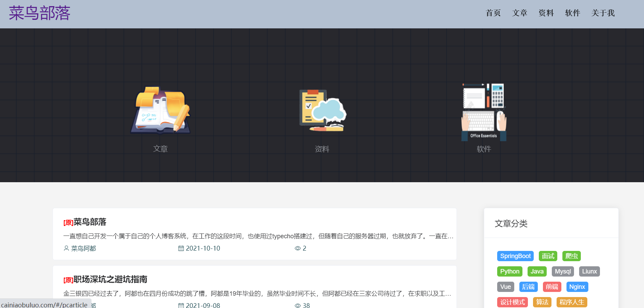Screen dimensions: 644x308
Task: Click the eye icon showing 2 views
Action: tap(297, 248)
